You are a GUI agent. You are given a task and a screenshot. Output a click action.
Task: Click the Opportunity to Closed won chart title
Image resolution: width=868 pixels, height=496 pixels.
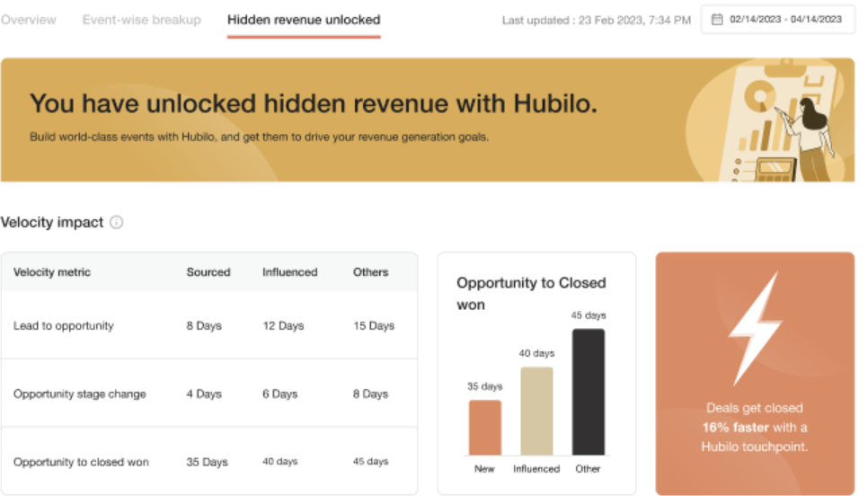click(x=531, y=294)
